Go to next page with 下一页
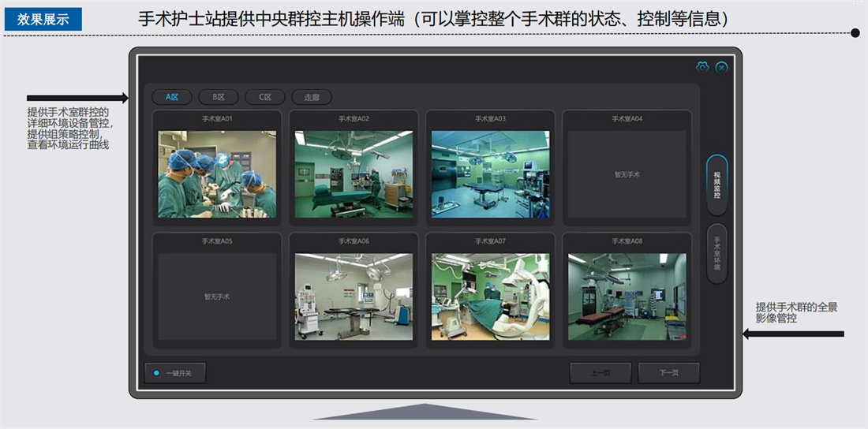The image size is (868, 429). point(668,373)
